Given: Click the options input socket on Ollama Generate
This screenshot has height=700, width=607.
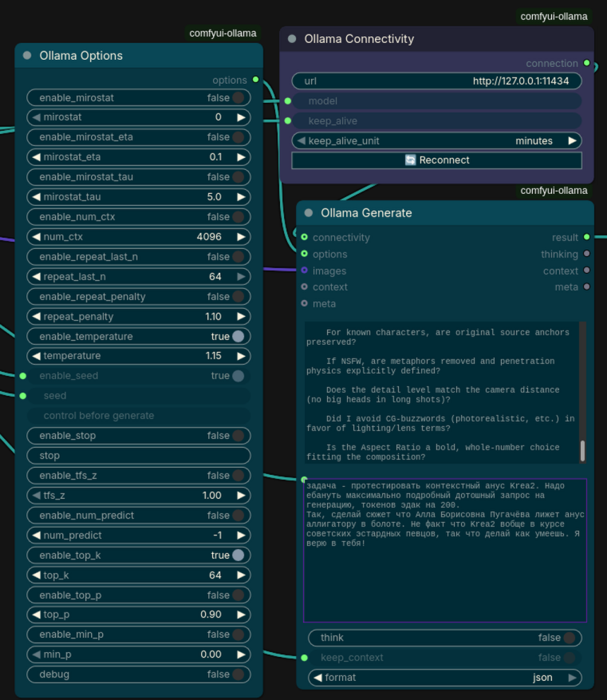Looking at the screenshot, I should coord(304,254).
